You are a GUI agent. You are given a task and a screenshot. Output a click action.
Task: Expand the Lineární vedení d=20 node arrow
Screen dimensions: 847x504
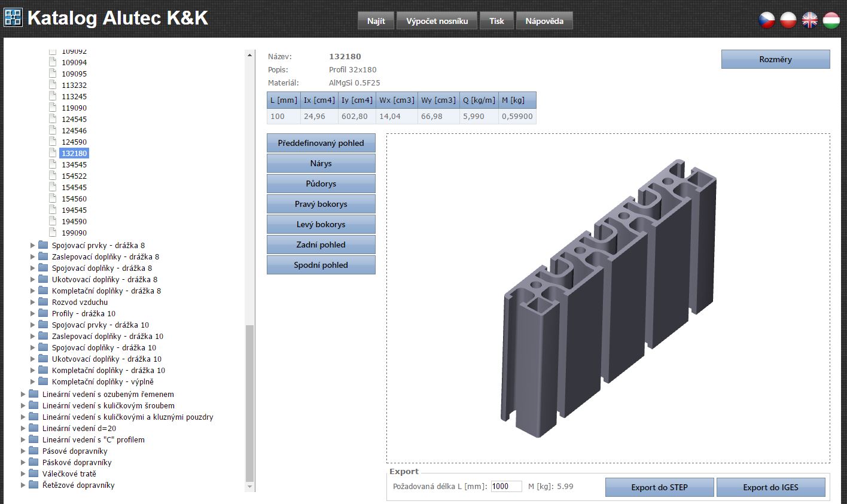[x=23, y=428]
